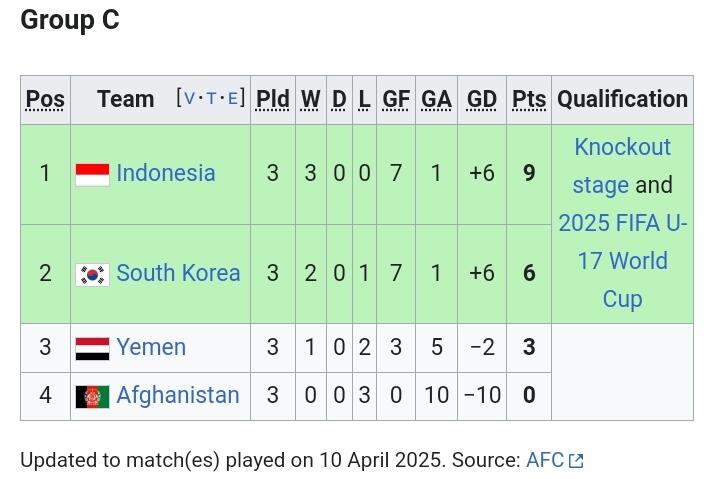Follow the Knockout stage link
Image resolution: width=717 pixels, height=479 pixels.
tap(621, 166)
